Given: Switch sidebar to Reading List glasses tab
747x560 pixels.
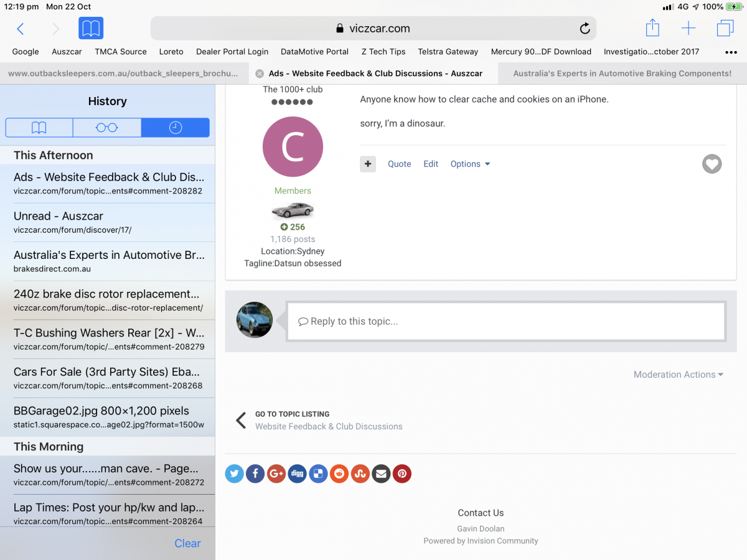Looking at the screenshot, I should (x=107, y=128).
